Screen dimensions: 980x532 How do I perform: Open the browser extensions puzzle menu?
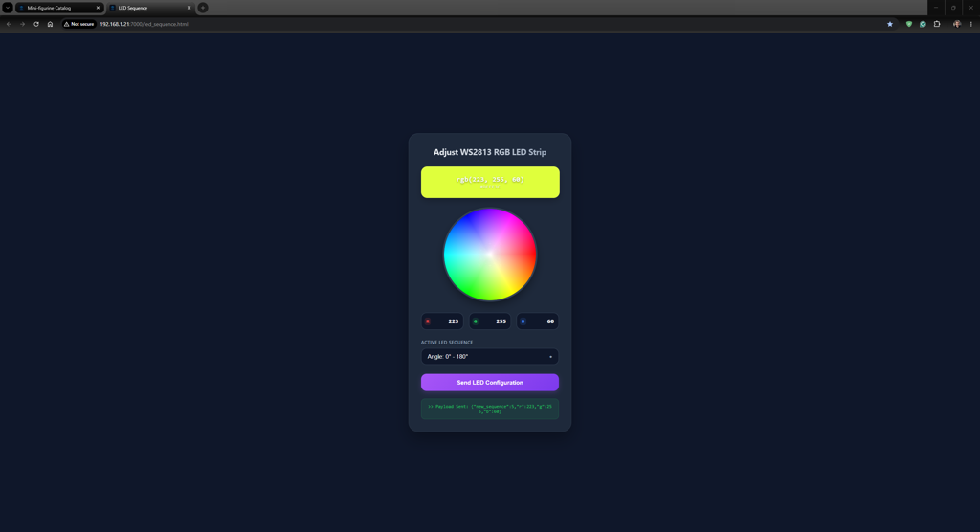point(937,24)
